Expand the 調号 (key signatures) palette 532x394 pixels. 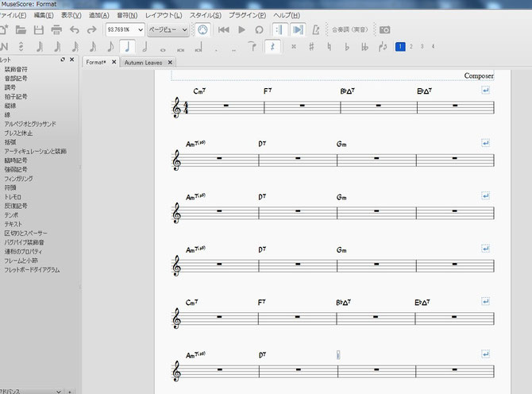click(x=10, y=87)
